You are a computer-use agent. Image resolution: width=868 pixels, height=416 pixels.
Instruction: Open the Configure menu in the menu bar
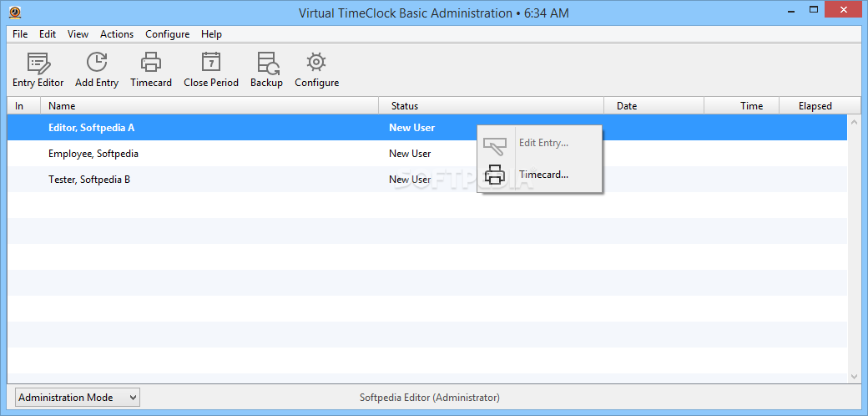(167, 34)
